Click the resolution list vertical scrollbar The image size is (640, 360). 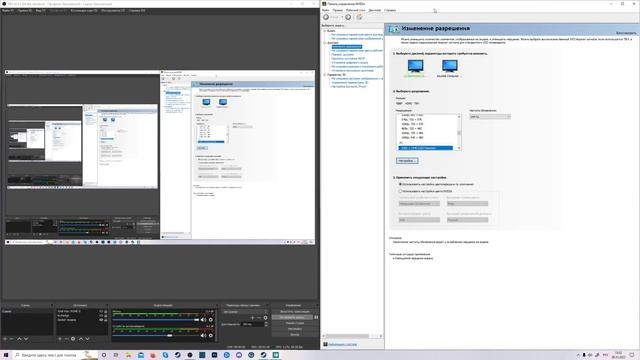pyautogui.click(x=459, y=132)
